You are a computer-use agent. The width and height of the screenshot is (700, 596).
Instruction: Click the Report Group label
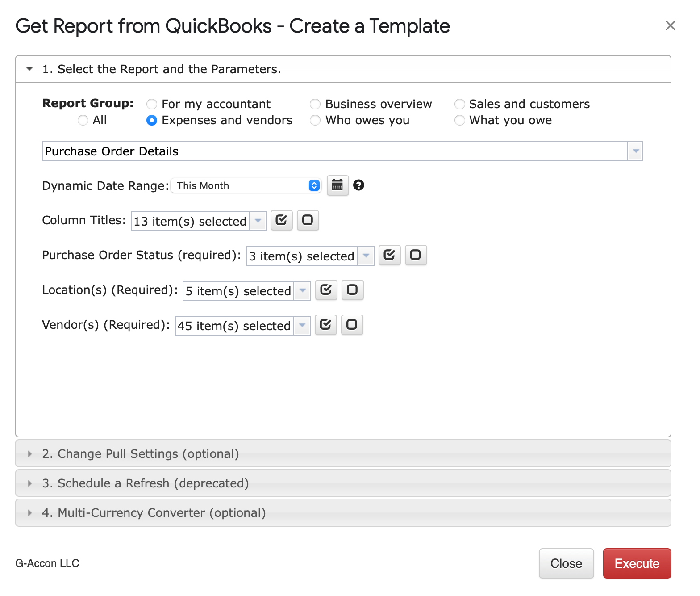88,103
